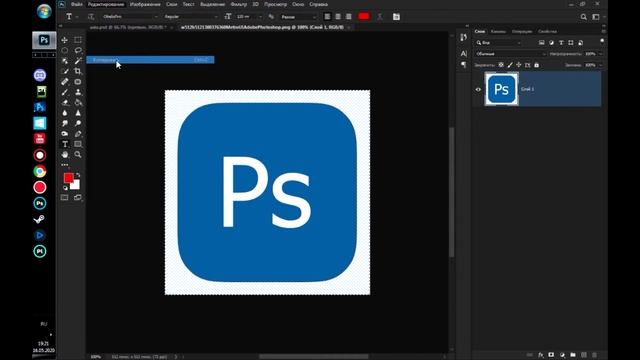Click the highlighted entry in the Редактирование menu

[x=150, y=60]
